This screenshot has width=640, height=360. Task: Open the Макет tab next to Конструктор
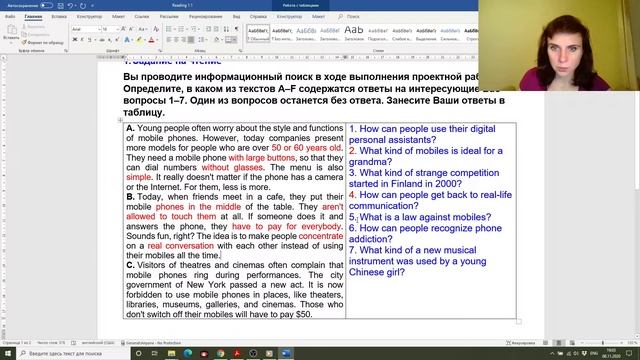[x=118, y=17]
